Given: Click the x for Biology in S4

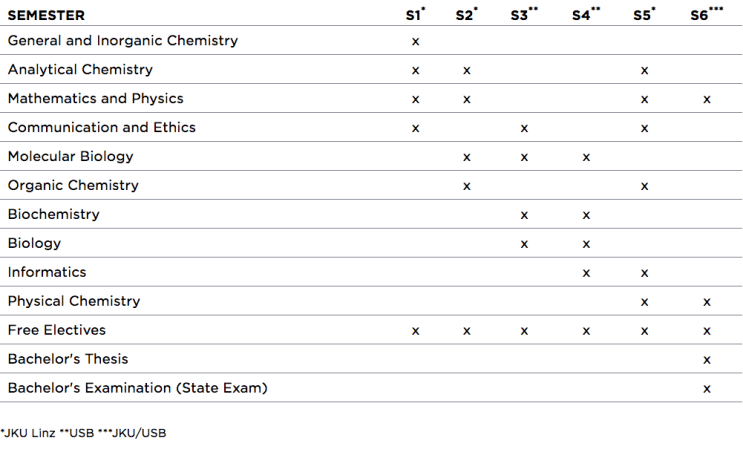Looking at the screenshot, I should pyautogui.click(x=586, y=244).
